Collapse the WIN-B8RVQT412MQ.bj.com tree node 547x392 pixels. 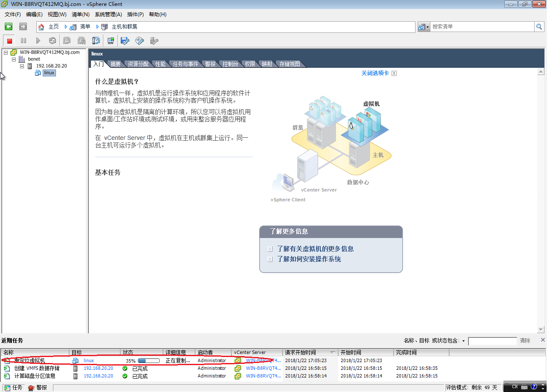click(x=6, y=52)
